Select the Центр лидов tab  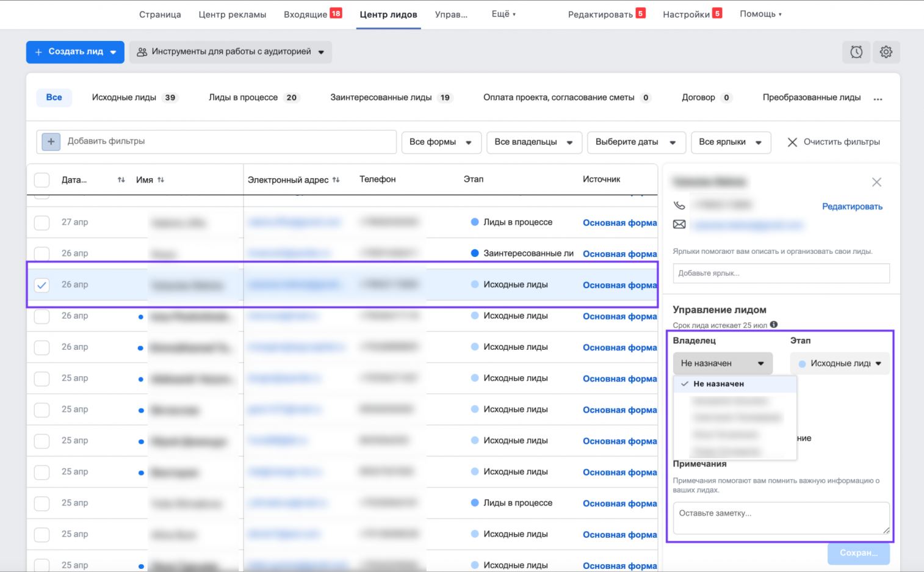click(389, 14)
